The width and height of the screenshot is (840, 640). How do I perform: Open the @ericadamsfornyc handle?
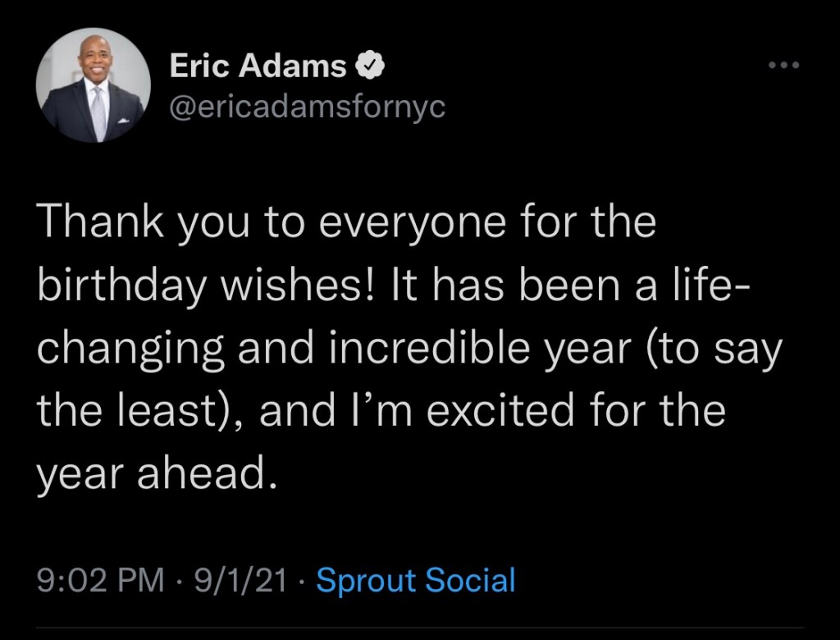[x=308, y=106]
